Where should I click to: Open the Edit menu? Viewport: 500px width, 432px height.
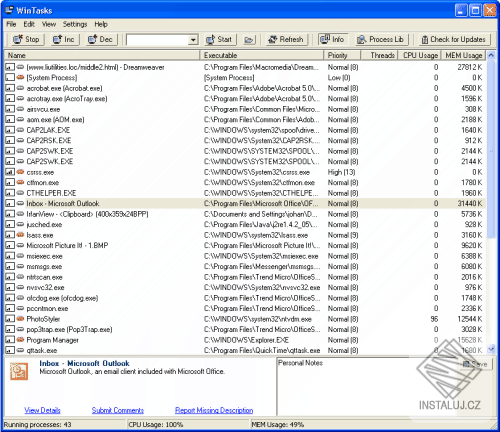pos(29,24)
